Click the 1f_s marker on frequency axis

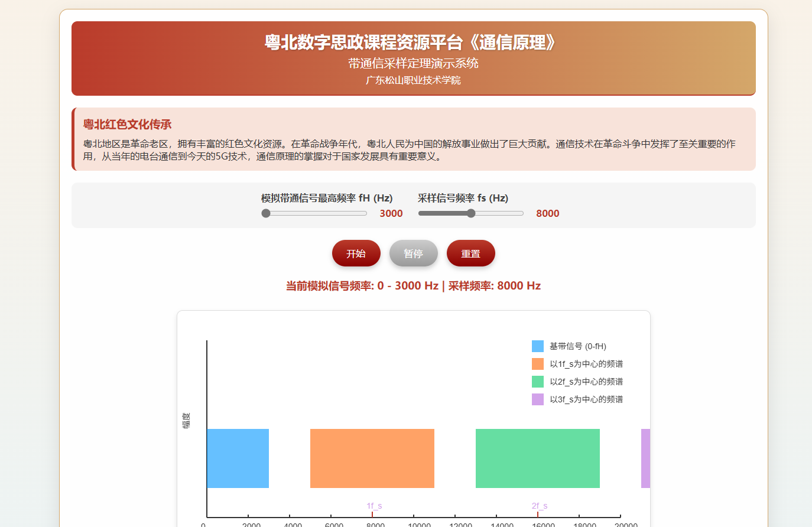click(373, 506)
